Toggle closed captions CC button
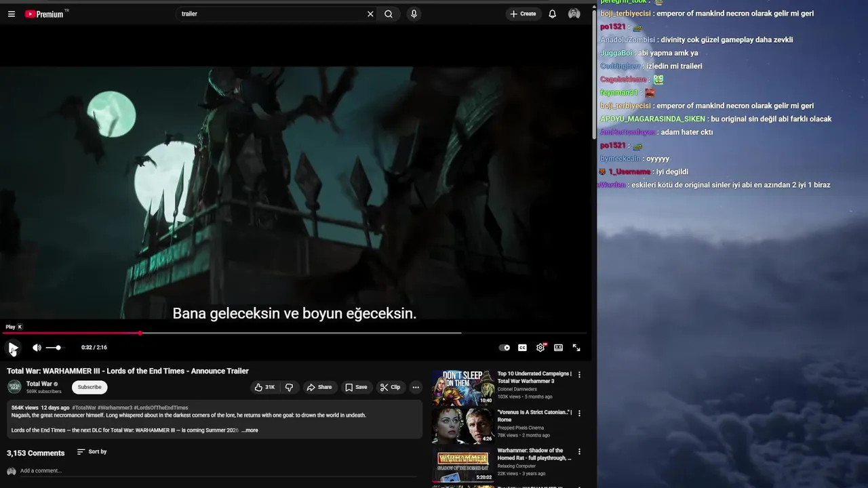This screenshot has width=868, height=488. 522,348
